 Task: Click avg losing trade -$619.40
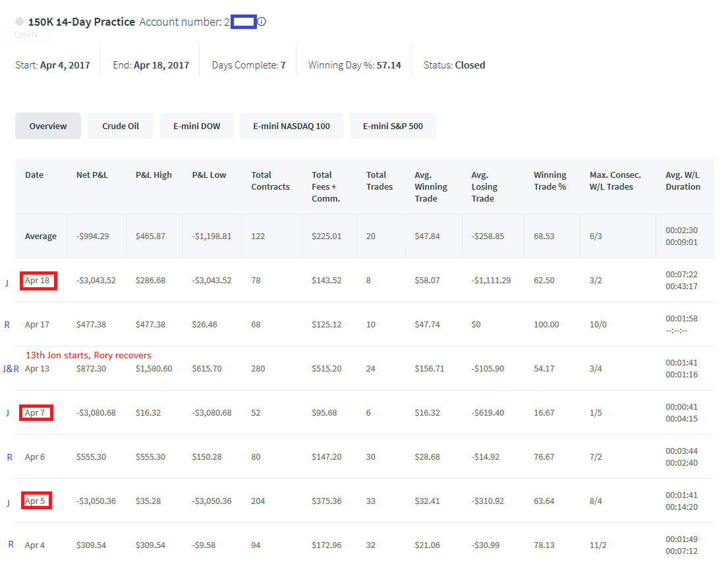(488, 412)
